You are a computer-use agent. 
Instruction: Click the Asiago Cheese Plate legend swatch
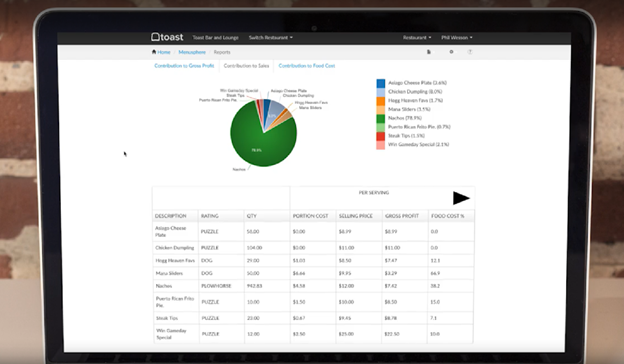tap(381, 83)
